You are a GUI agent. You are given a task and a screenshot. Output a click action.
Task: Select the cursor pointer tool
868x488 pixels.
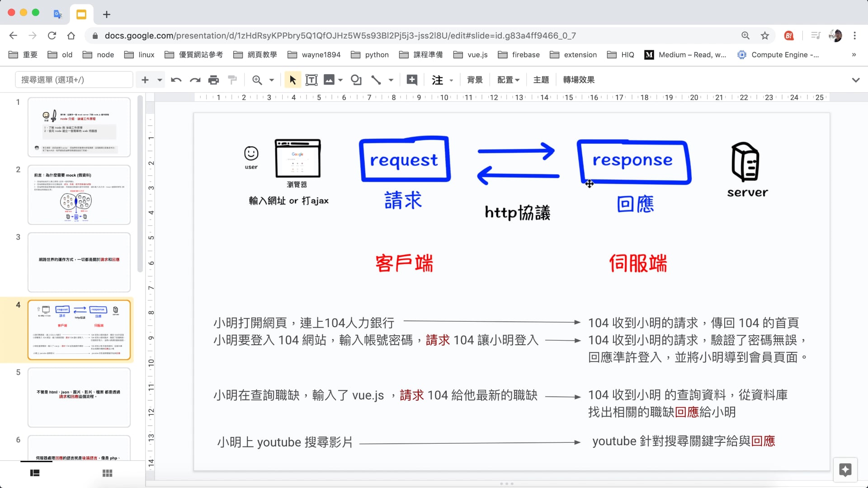(x=292, y=80)
